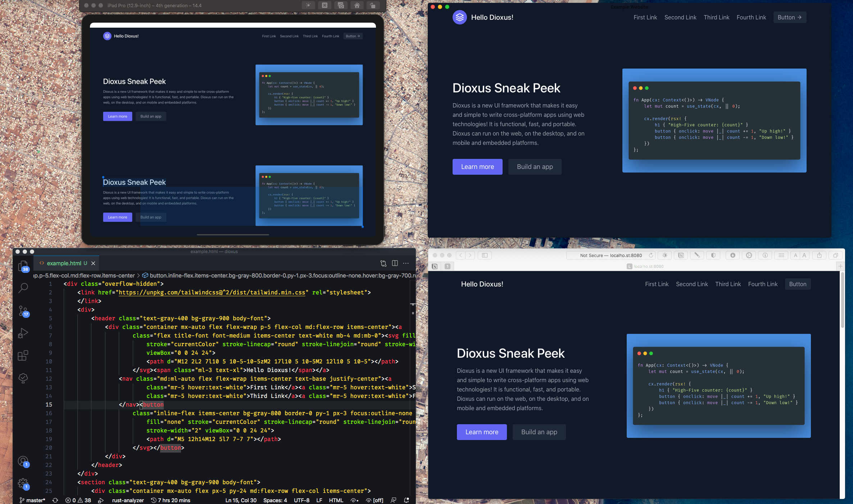Click the Accounts icon in VS Code sidebar
This screenshot has width=853, height=504.
click(23, 461)
